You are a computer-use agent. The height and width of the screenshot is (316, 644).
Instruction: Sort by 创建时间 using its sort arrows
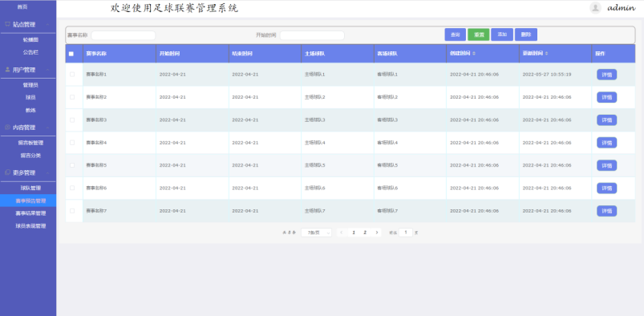(474, 54)
